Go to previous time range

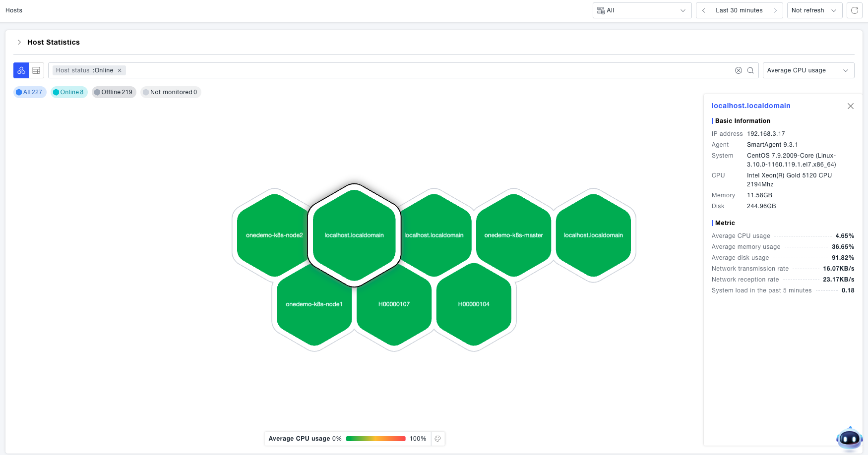pyautogui.click(x=703, y=10)
